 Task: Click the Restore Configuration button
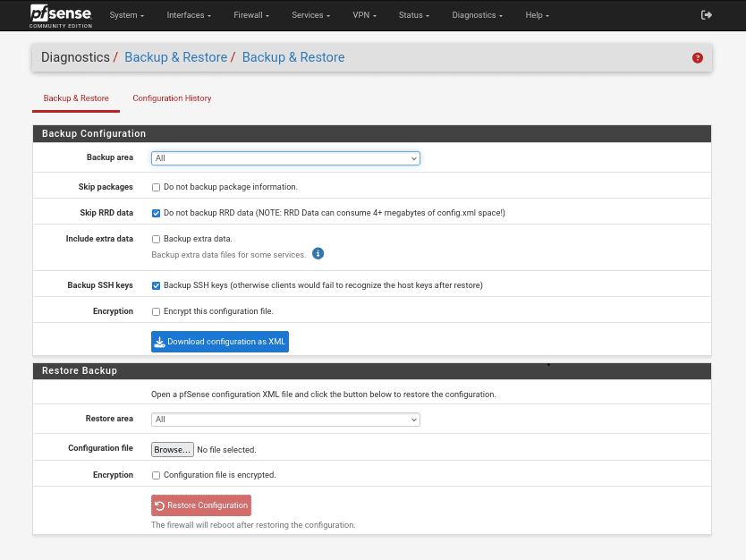(201, 505)
